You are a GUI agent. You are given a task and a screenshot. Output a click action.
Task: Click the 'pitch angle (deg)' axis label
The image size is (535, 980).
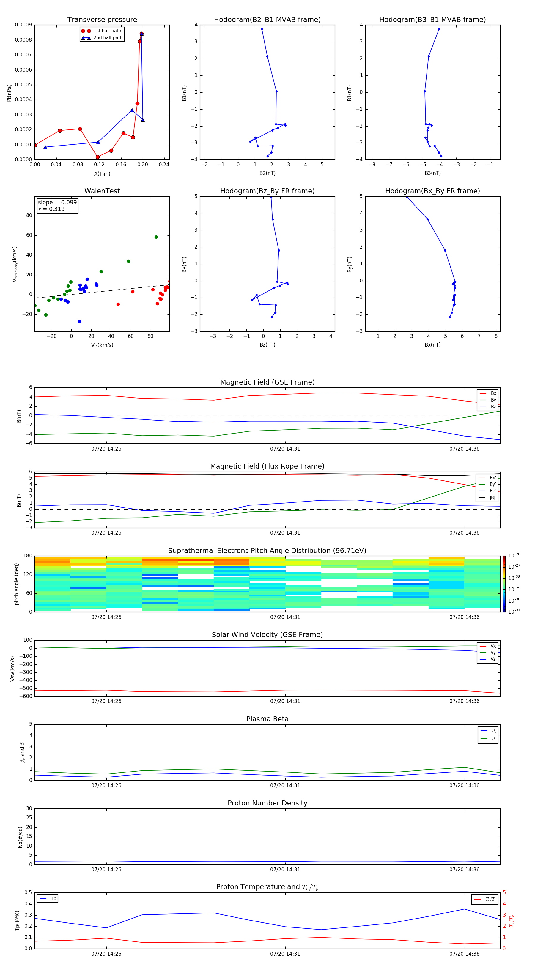16,584
